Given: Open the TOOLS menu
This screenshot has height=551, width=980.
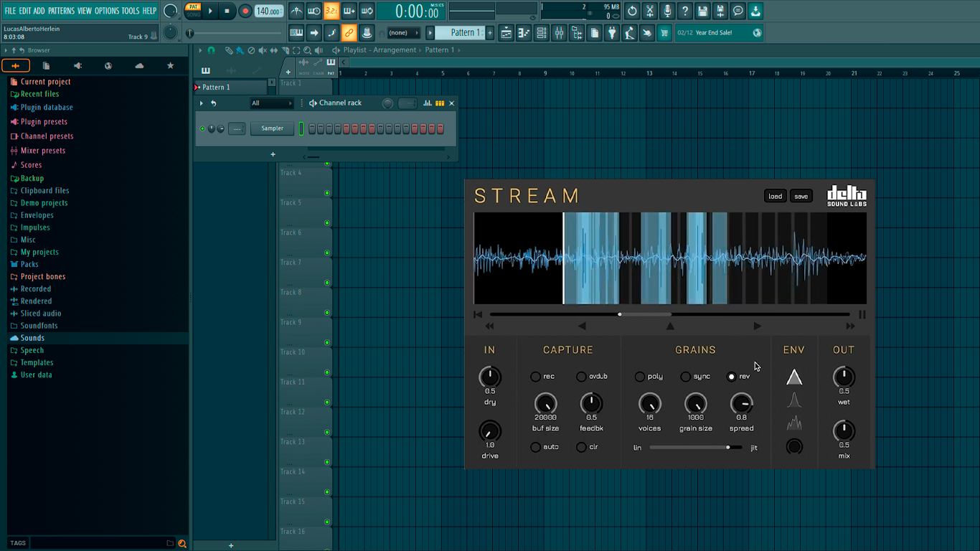Looking at the screenshot, I should (131, 11).
